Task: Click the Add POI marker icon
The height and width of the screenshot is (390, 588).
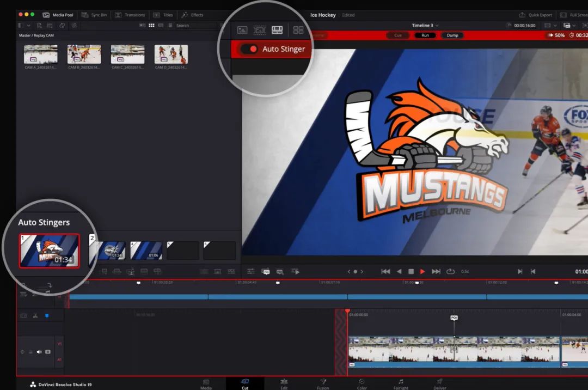Action: [266, 271]
